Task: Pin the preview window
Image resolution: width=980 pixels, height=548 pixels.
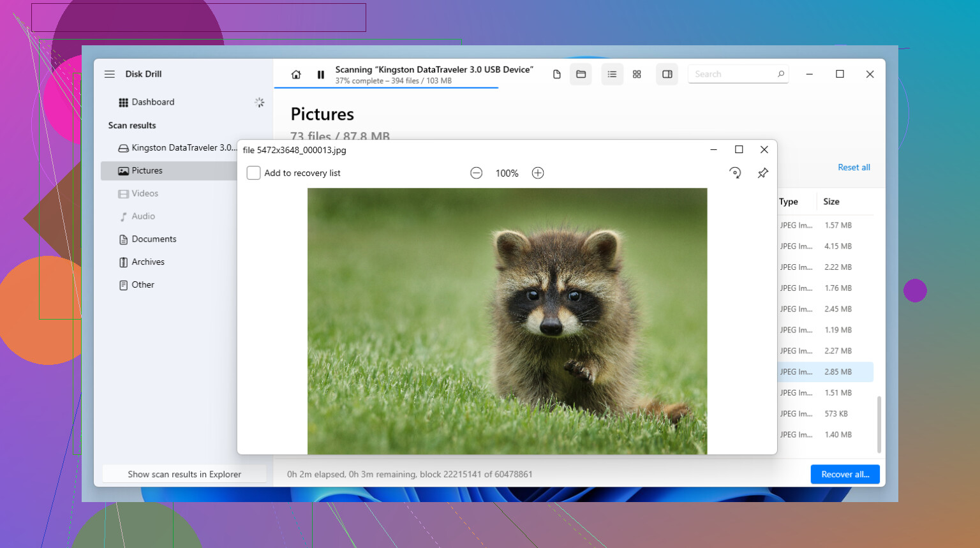Action: click(763, 173)
